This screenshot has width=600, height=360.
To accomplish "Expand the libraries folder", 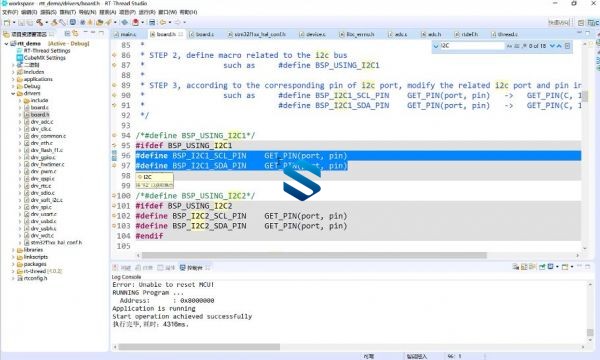I will (13, 250).
